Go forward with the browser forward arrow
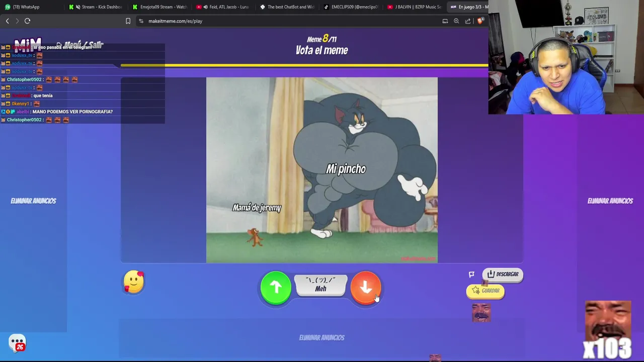 [17, 21]
